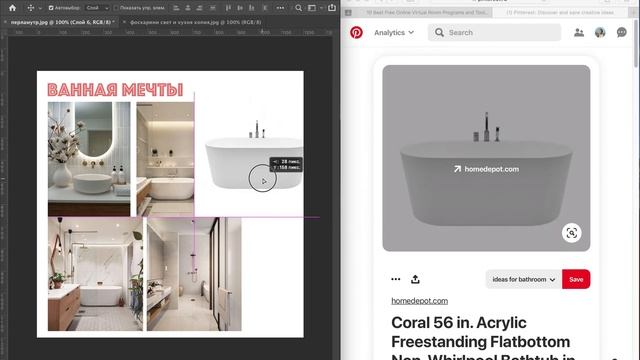Image resolution: width=640 pixels, height=360 pixels.
Task: Close the second jpg document tab
Action: click(x=124, y=22)
